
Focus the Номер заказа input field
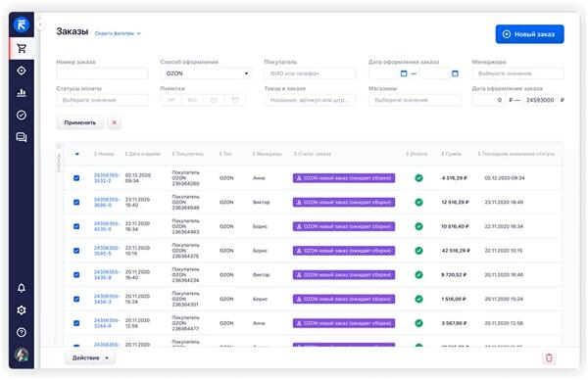click(102, 73)
